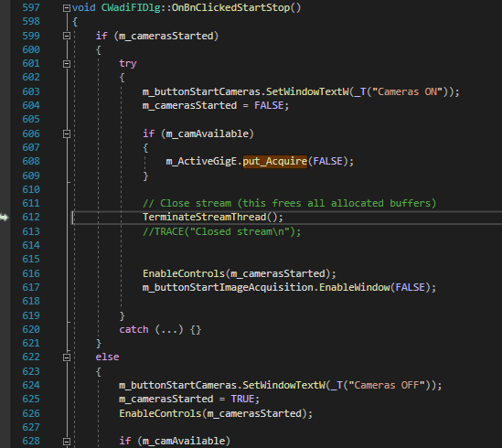Screen dimensions: 502x448
Task: Collapse the OnBnClickedStartStop function fold
Action: pos(66,8)
